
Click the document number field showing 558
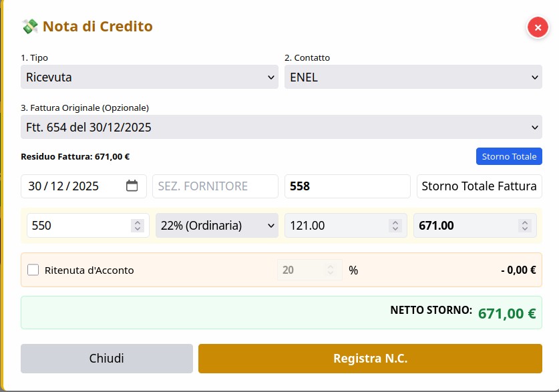pos(347,186)
